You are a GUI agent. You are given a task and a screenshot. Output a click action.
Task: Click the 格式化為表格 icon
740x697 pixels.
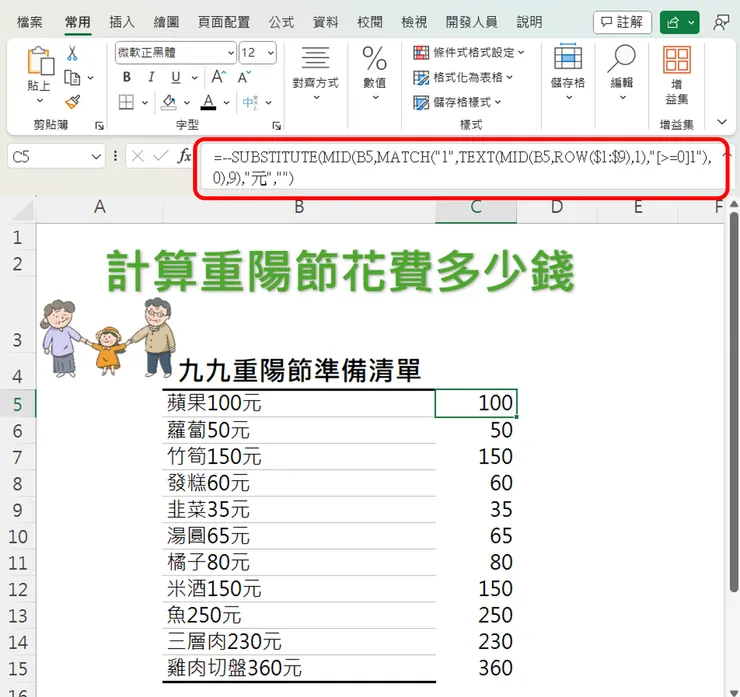tap(421, 77)
